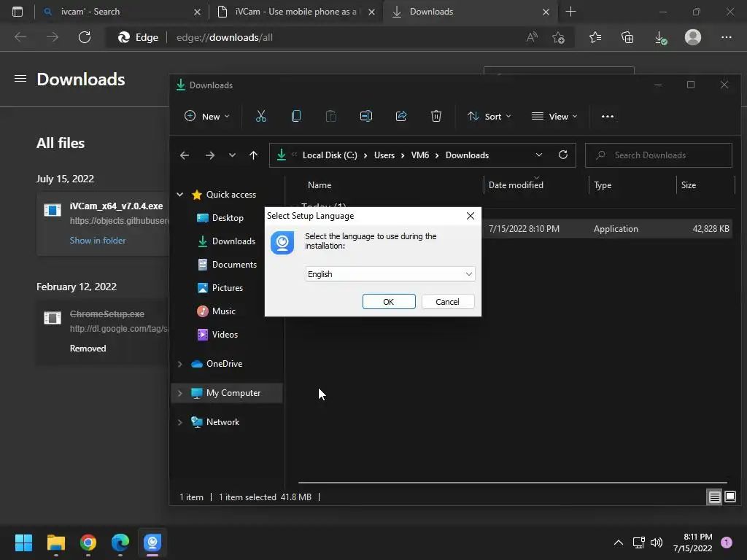Click the Local Disk (C:) breadcrumb
Image resolution: width=747 pixels, height=560 pixels.
click(330, 155)
